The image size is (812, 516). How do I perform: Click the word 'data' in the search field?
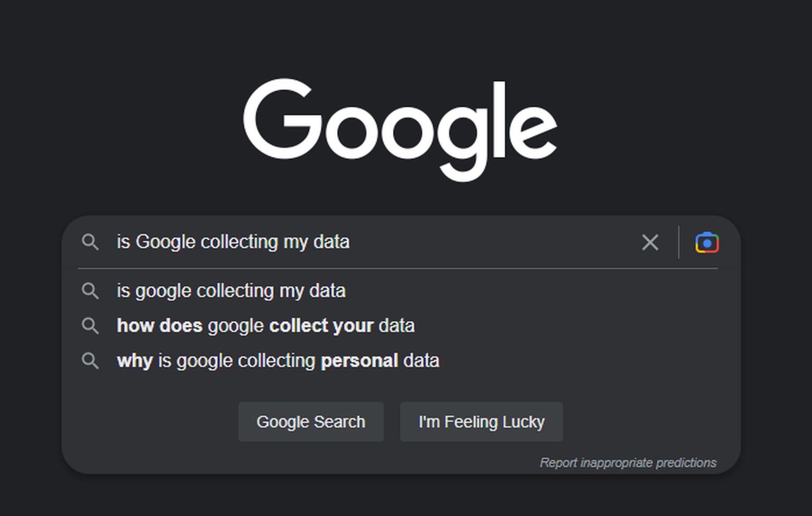(331, 242)
